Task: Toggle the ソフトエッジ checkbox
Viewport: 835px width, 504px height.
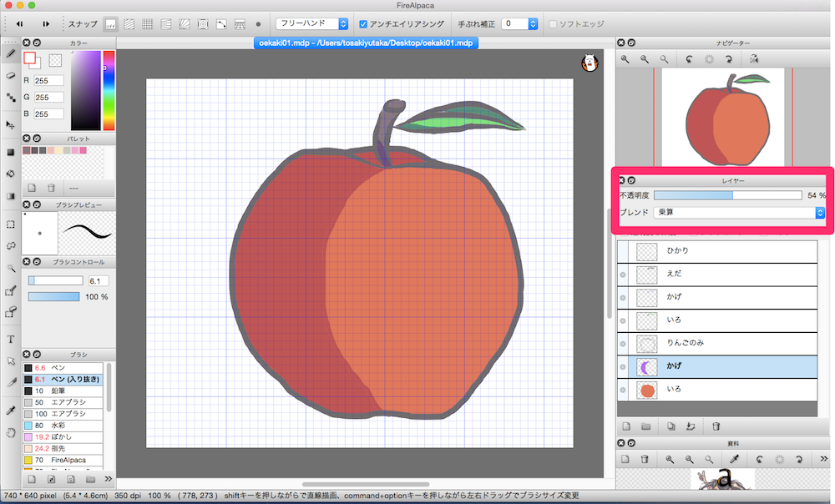Action: (553, 24)
